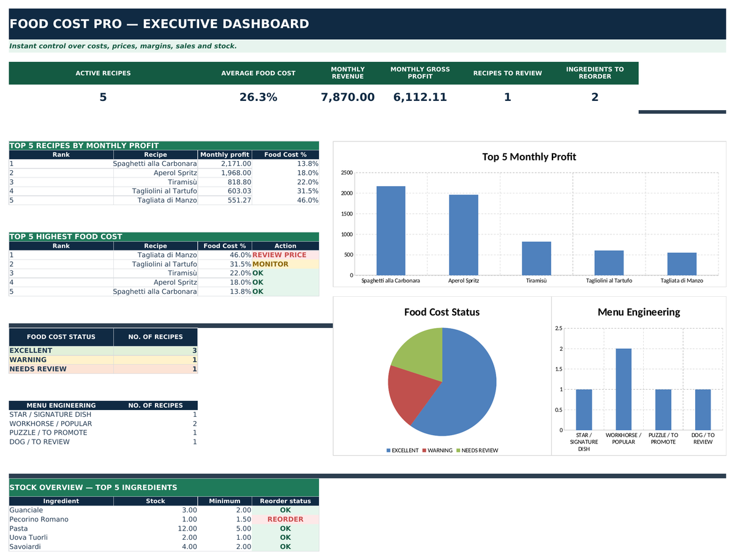Viewport: 735px width, 560px height.
Task: Select the INGREDIENTS TO REORDER header
Action: [x=595, y=73]
